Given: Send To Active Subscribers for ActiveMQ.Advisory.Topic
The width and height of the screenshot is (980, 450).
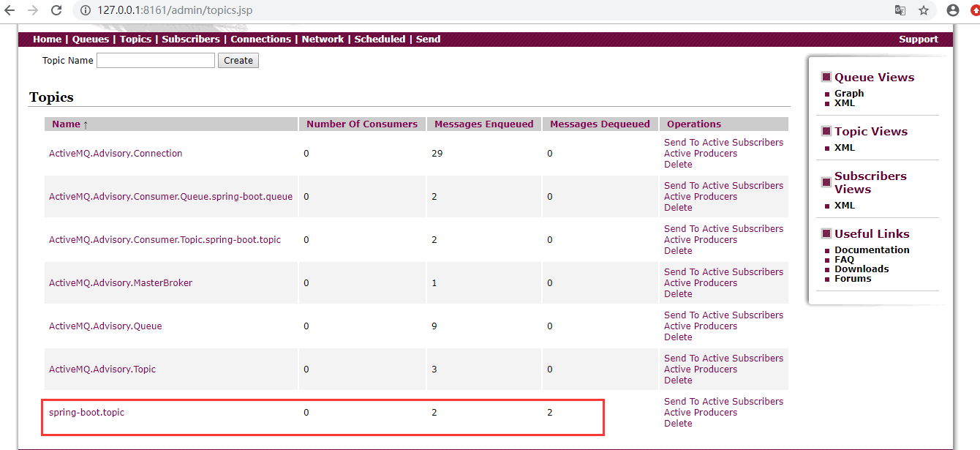Looking at the screenshot, I should pyautogui.click(x=723, y=359).
